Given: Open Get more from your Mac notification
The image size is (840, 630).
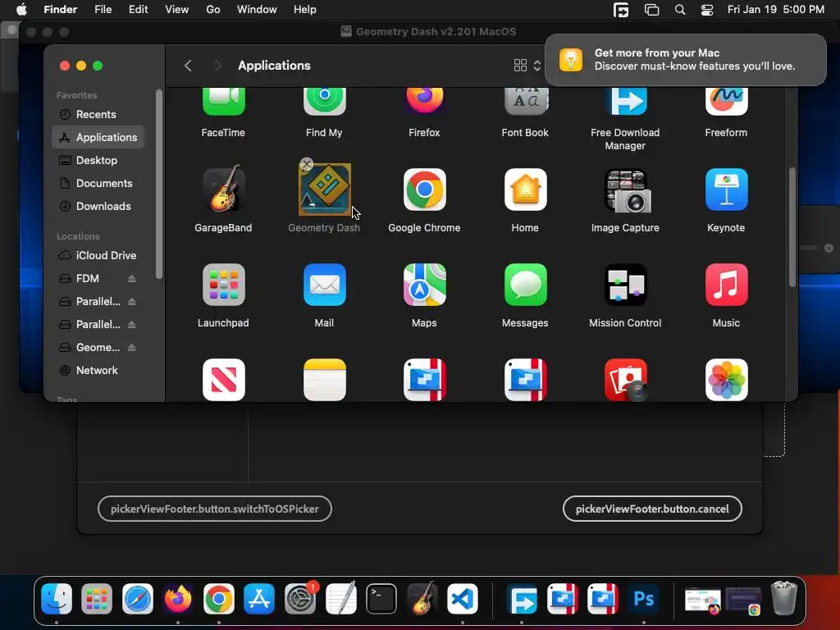Looking at the screenshot, I should [x=686, y=60].
